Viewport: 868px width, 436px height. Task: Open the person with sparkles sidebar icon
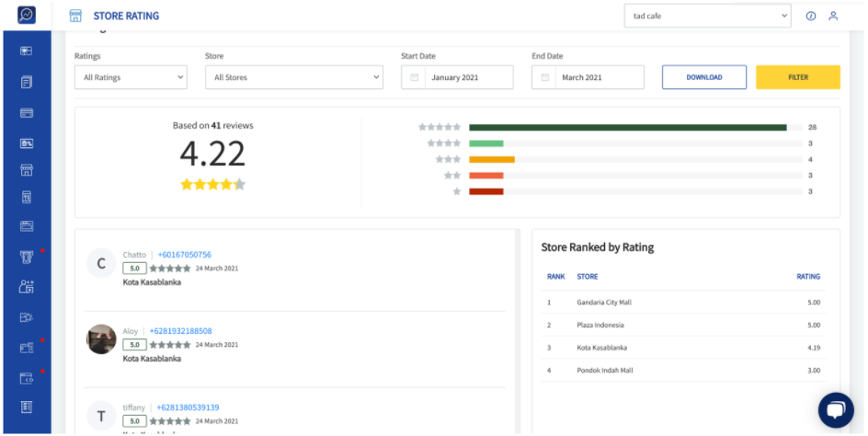pos(27,286)
